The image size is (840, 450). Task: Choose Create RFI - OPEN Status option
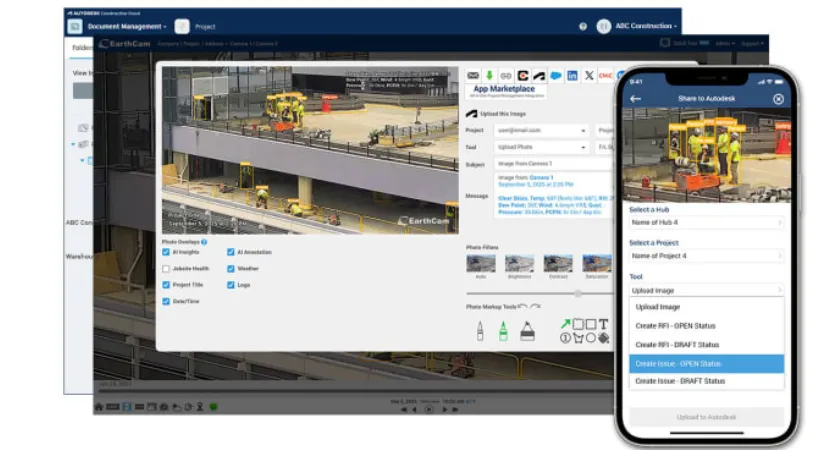coord(707,326)
